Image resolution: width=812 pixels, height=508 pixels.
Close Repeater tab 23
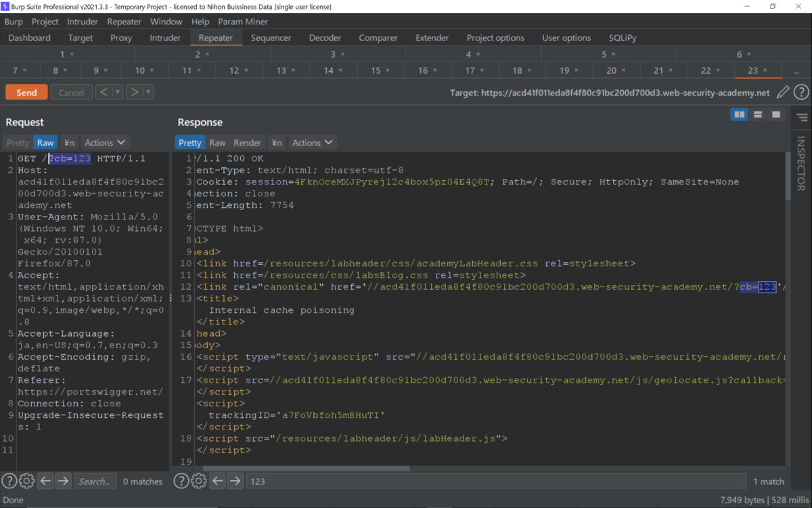(x=765, y=70)
